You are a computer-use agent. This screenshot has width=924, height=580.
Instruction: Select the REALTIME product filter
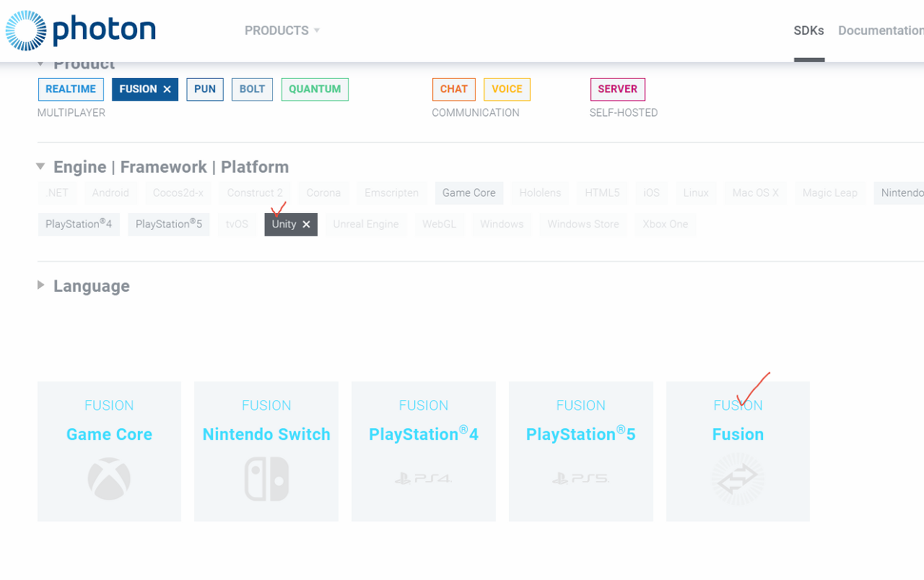71,89
